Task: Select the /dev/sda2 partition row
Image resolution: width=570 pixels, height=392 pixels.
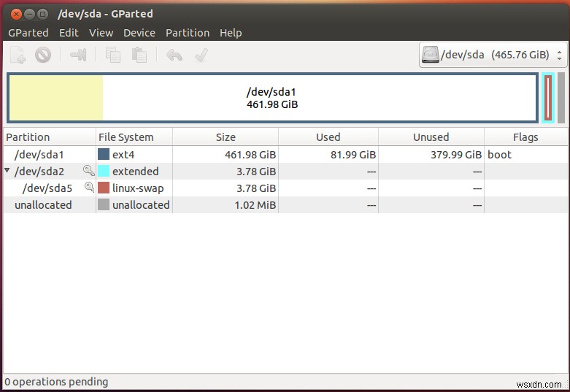Action: [x=285, y=172]
